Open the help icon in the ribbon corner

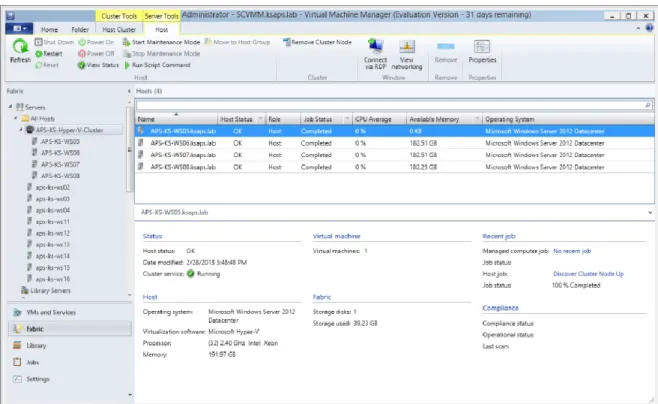[649, 28]
